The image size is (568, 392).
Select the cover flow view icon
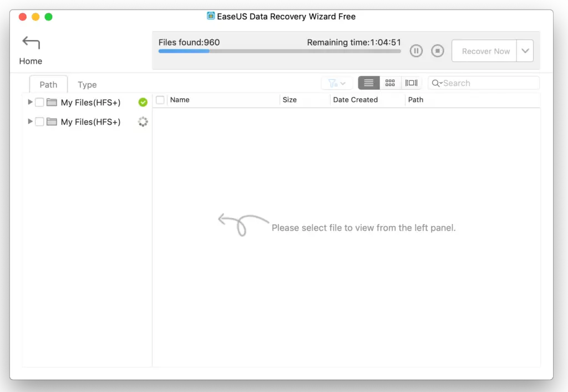411,83
